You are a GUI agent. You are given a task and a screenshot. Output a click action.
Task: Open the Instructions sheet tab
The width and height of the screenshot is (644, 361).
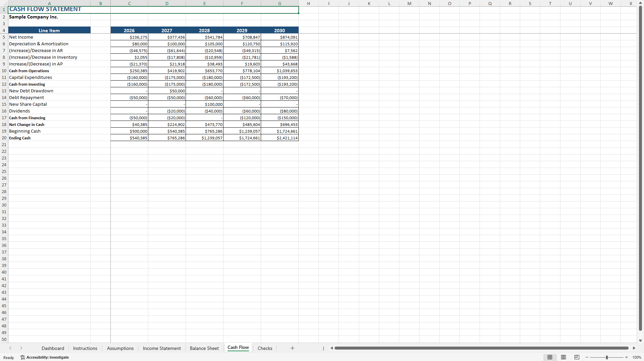pyautogui.click(x=85, y=348)
